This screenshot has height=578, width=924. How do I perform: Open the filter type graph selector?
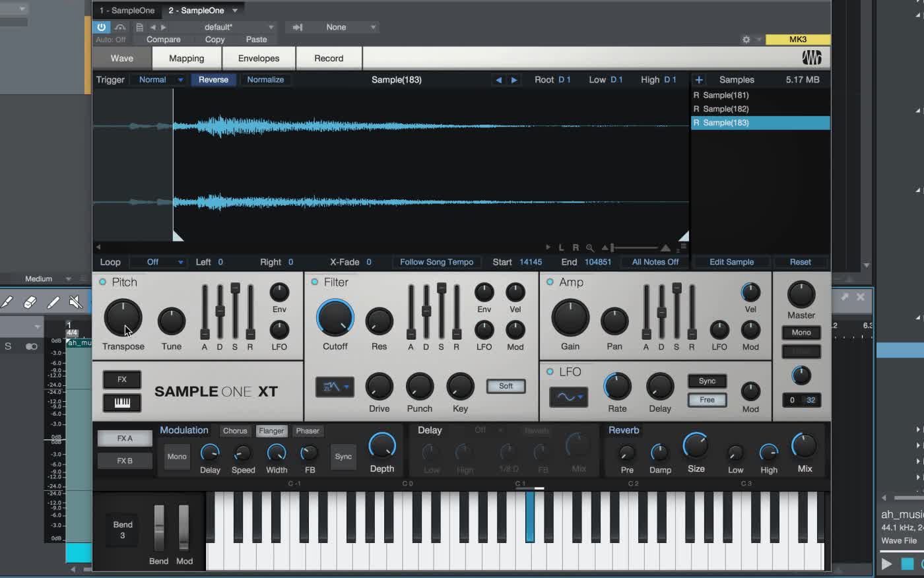(x=335, y=387)
